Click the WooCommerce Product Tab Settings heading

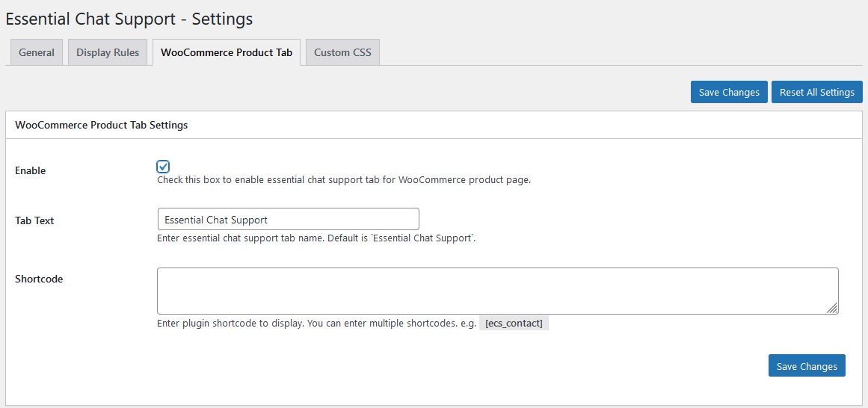point(101,125)
